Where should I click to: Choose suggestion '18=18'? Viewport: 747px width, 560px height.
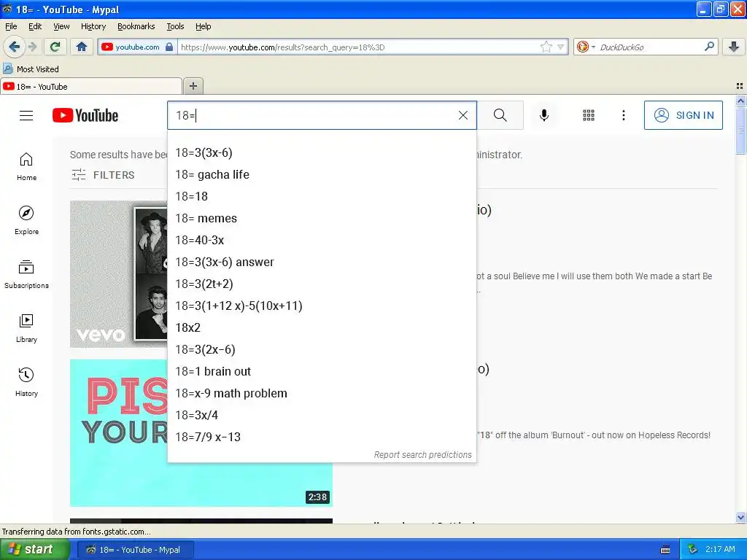click(x=322, y=197)
